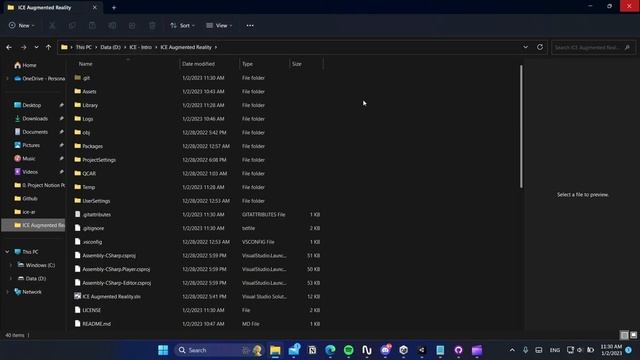The height and width of the screenshot is (360, 640).
Task: Click the file list vertical scrollbar
Action: pyautogui.click(x=521, y=127)
